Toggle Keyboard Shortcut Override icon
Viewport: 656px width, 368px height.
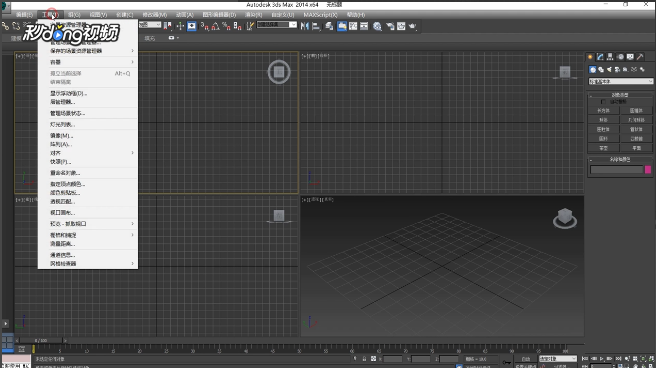click(192, 26)
